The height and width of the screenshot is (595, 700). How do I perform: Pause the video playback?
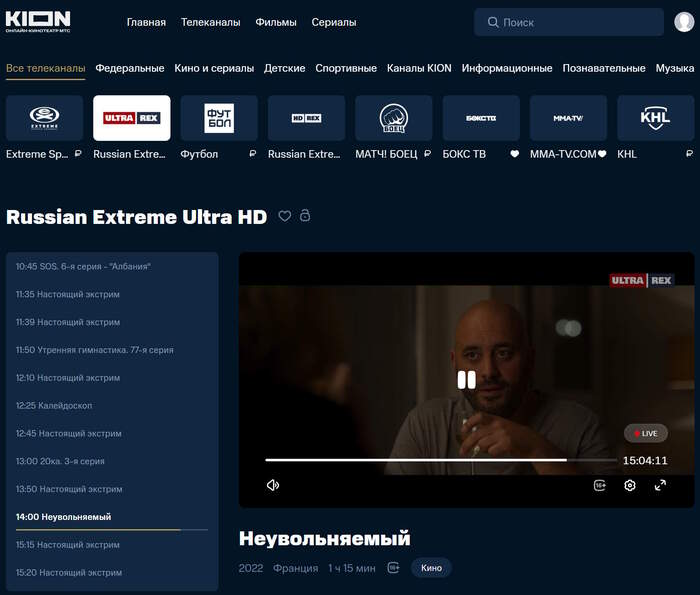click(467, 380)
